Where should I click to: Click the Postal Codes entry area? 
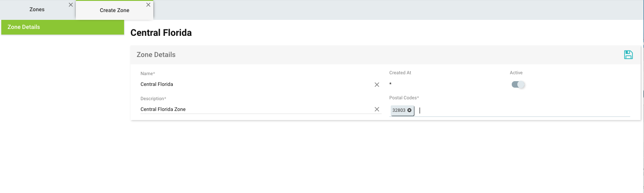(517, 111)
